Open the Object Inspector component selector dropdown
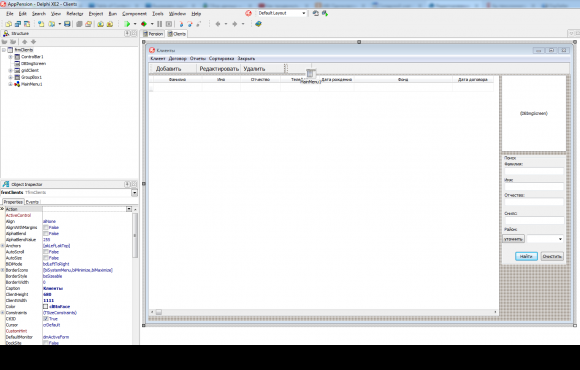This screenshot has height=370, width=580. tap(134, 192)
